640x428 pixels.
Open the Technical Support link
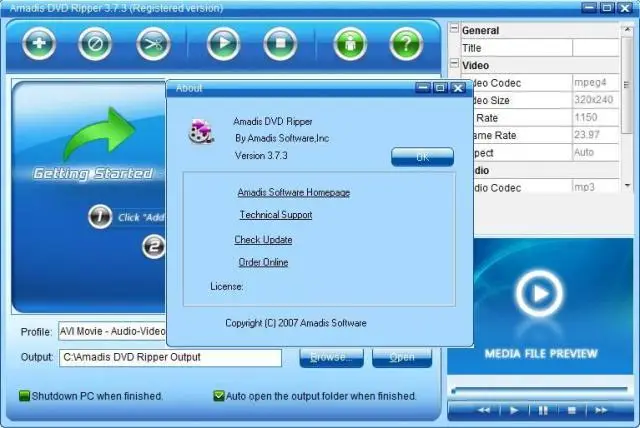point(276,215)
